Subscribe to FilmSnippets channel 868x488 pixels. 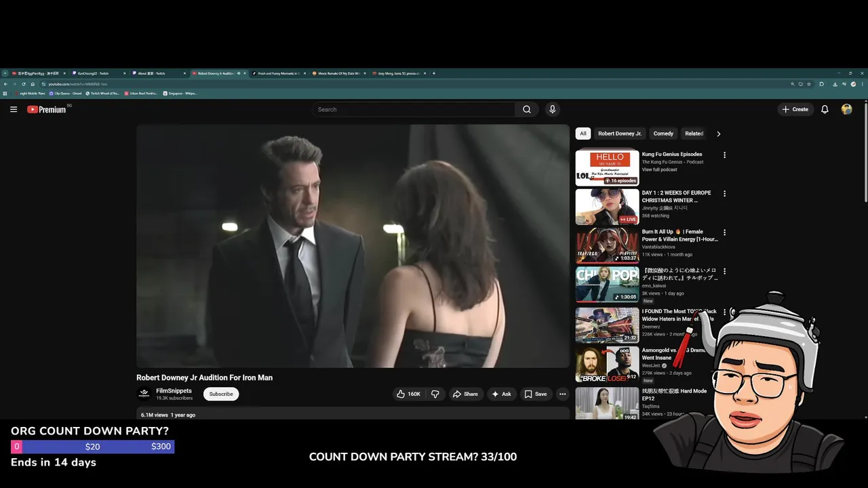(221, 394)
